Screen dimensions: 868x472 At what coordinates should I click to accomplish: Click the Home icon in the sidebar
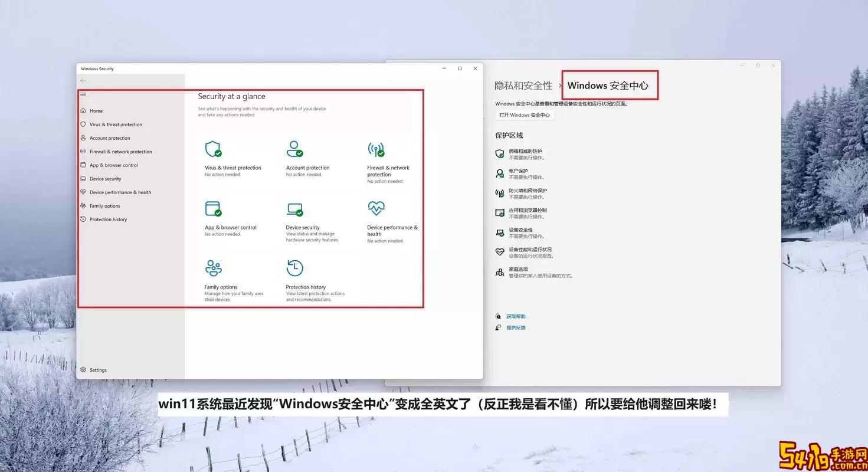point(83,111)
